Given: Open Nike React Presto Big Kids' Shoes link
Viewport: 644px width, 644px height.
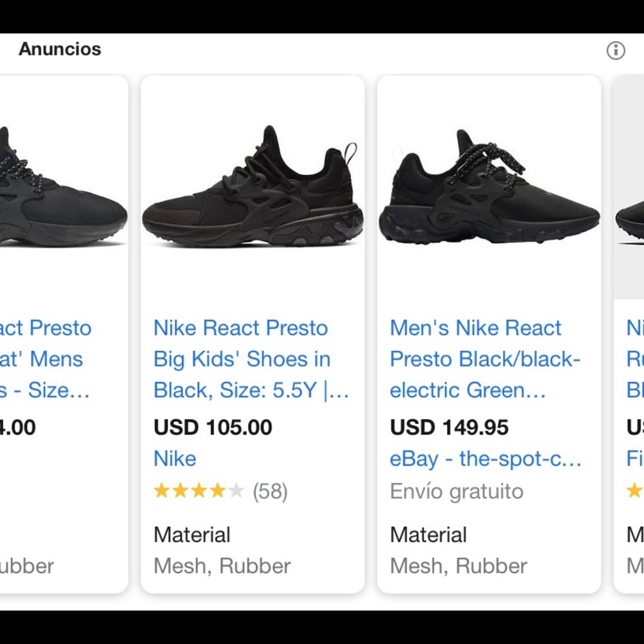Looking at the screenshot, I should click(251, 359).
